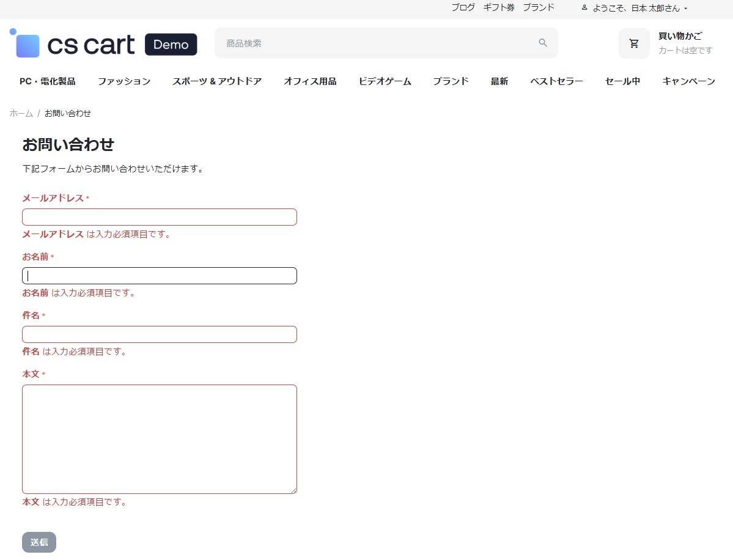Open the セール中 menu item
Screen dimensions: 733x560
(622, 81)
